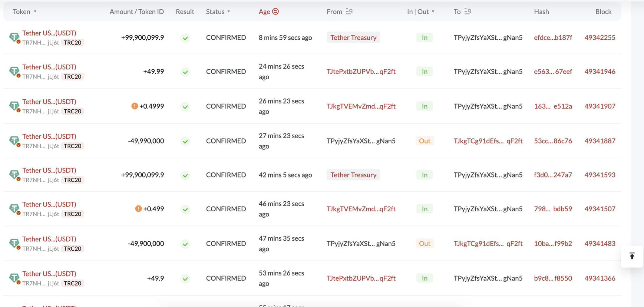Open transaction hash b9c8...f8550
This screenshot has height=307, width=644.
point(553,278)
